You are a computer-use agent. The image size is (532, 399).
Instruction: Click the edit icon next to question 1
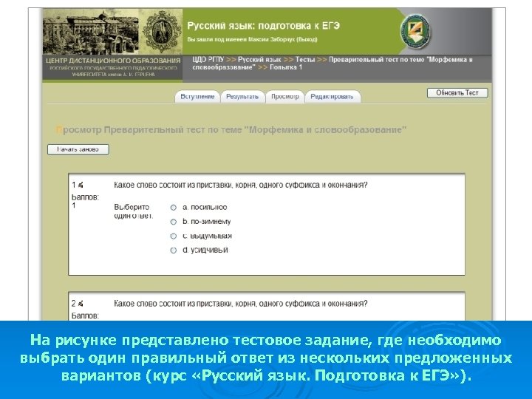pyautogui.click(x=81, y=185)
